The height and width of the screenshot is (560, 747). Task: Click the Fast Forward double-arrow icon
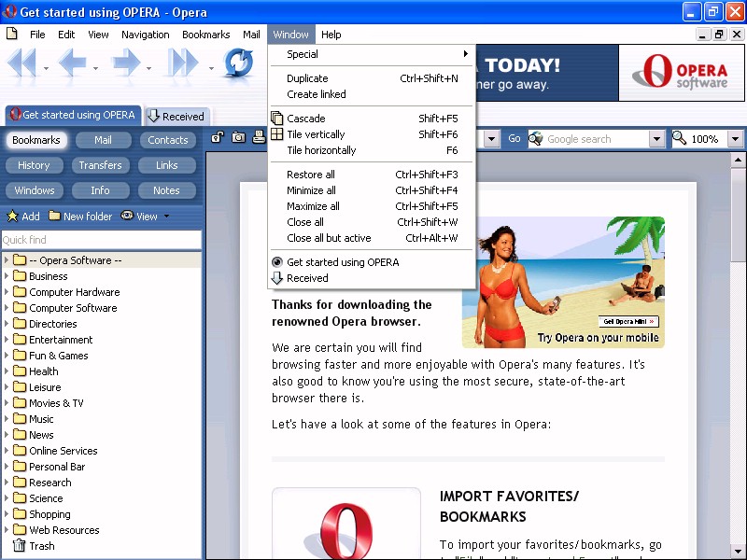tap(183, 63)
